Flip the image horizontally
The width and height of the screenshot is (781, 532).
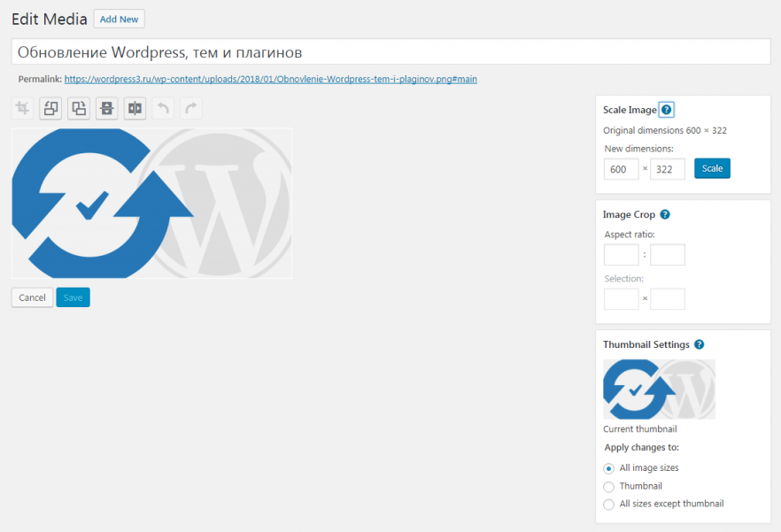point(135,108)
